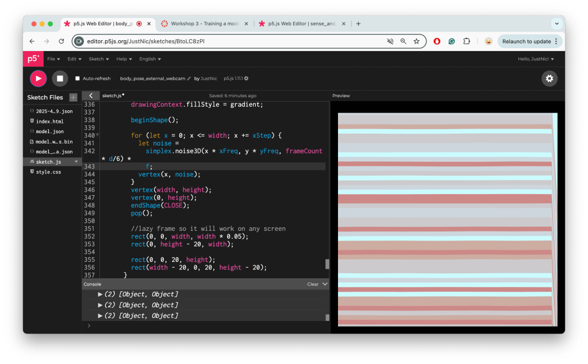Viewport: 588px width, 364px height.
Task: Open the browser extensions puzzle icon
Action: [x=466, y=41]
